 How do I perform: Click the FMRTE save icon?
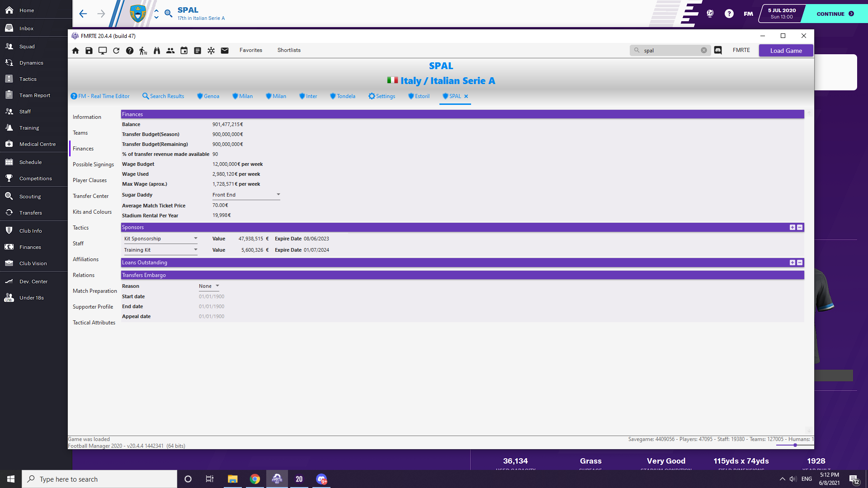point(89,51)
